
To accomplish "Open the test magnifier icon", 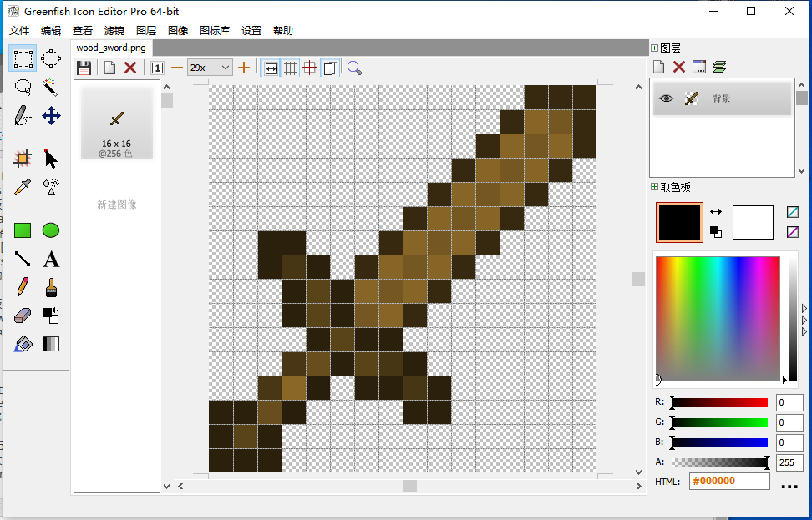I will (354, 68).
